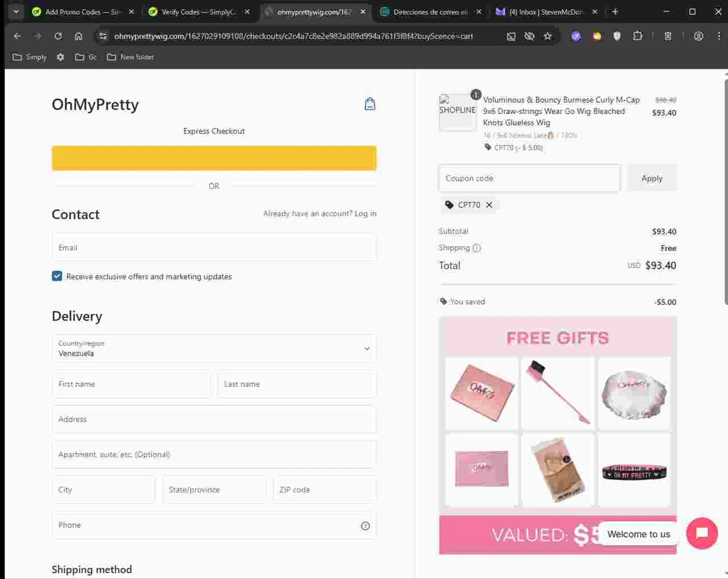Open the bookmarks settings gear icon
Screen dimensions: 728x579
click(60, 57)
